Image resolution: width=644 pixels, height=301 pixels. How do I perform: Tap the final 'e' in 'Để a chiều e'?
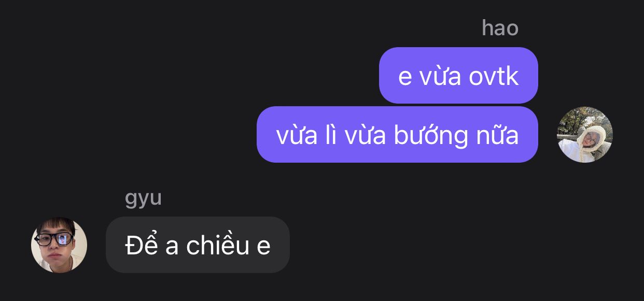(x=264, y=248)
